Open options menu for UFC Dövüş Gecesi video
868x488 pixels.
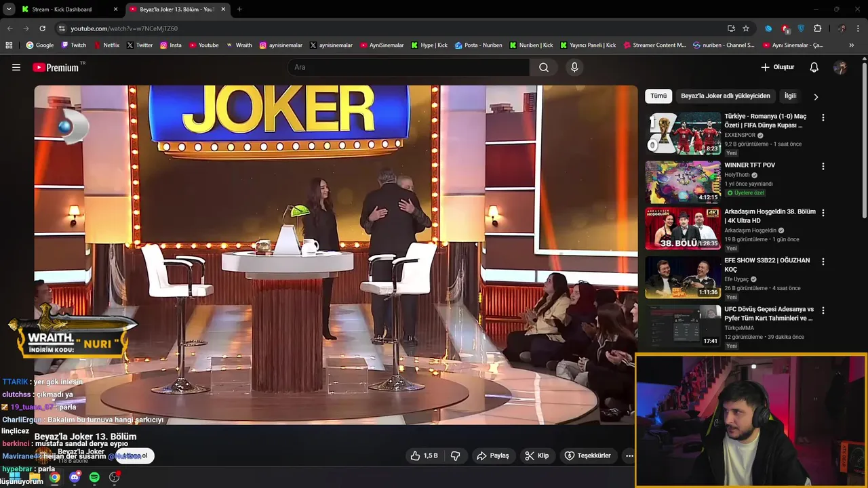(823, 310)
